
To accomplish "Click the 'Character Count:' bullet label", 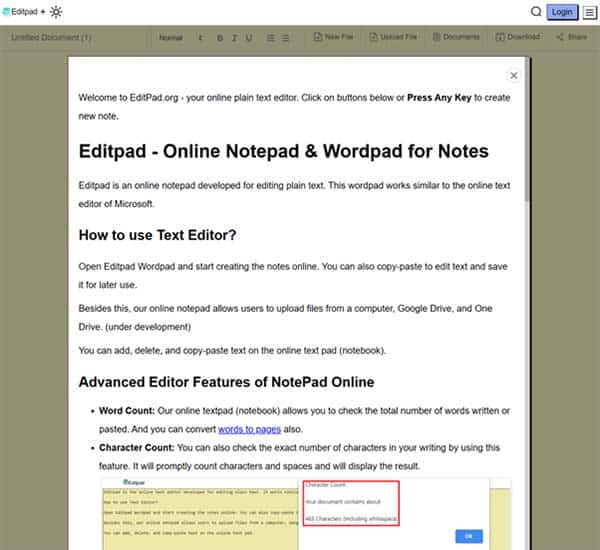I will (137, 447).
